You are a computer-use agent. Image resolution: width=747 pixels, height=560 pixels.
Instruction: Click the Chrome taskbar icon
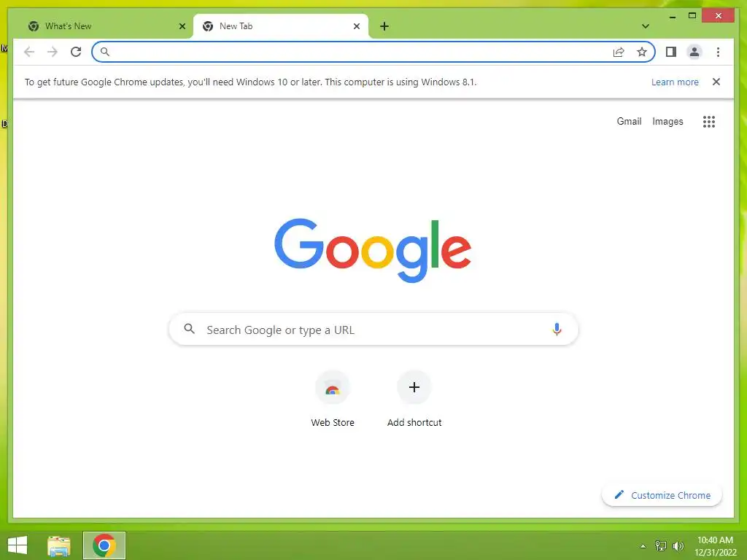tap(104, 545)
